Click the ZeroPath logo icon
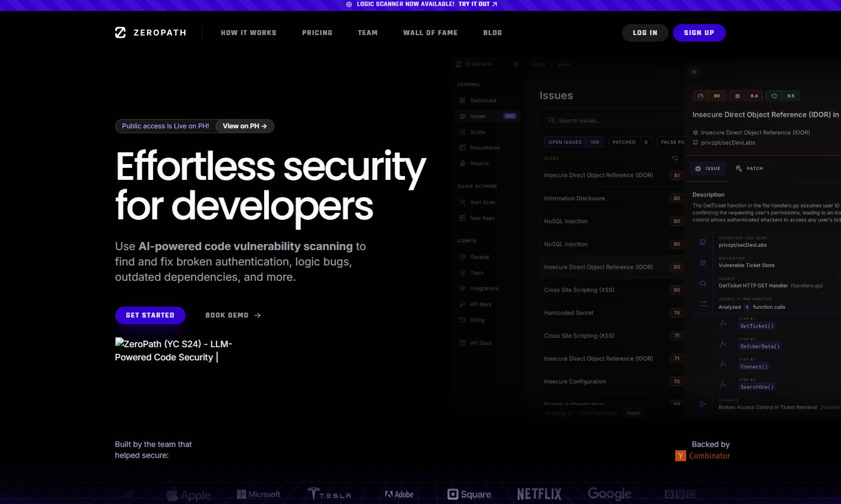 coord(120,33)
